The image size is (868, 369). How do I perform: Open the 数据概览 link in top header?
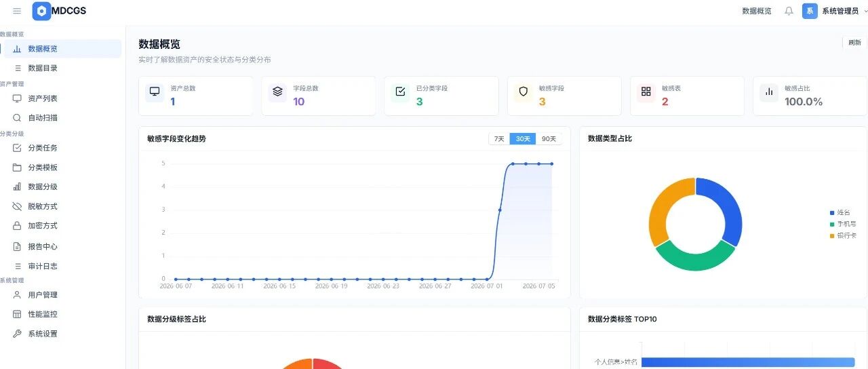[757, 11]
